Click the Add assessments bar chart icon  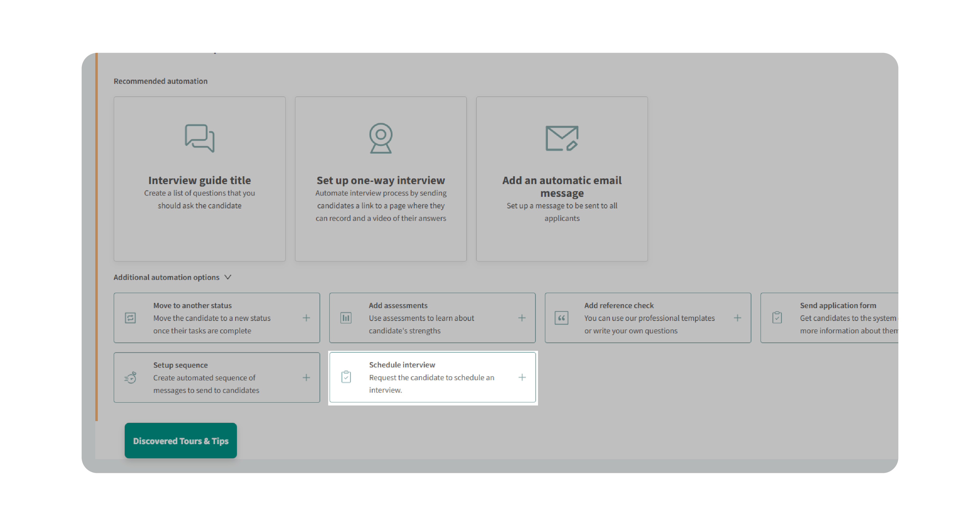click(345, 318)
